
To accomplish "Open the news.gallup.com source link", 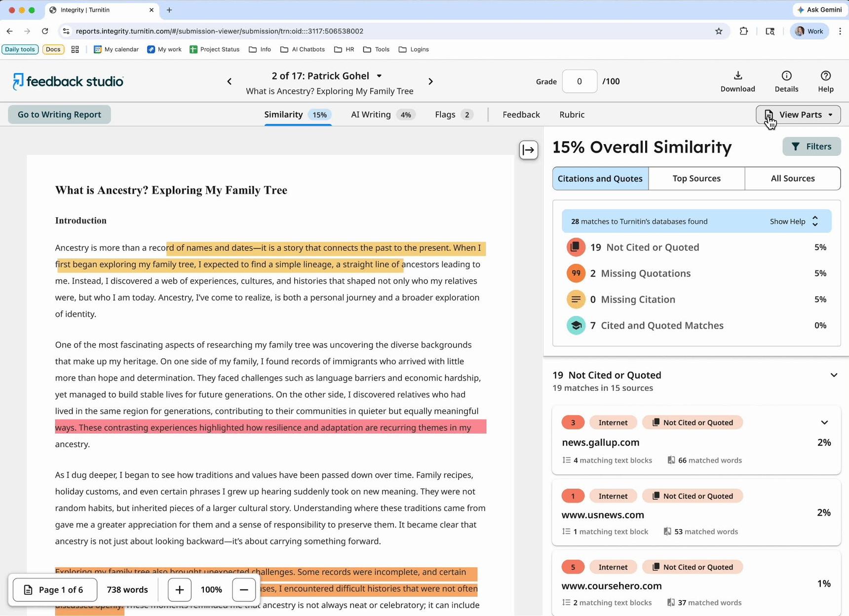I will 600,442.
